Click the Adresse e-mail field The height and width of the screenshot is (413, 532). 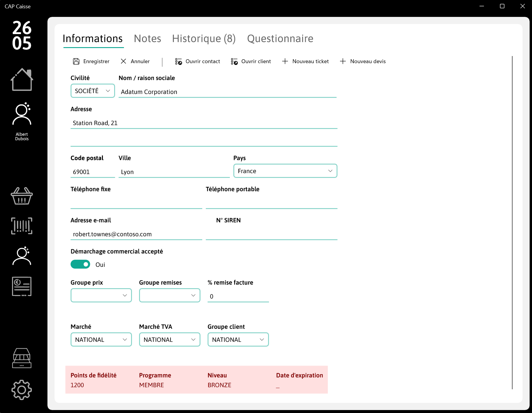click(136, 234)
